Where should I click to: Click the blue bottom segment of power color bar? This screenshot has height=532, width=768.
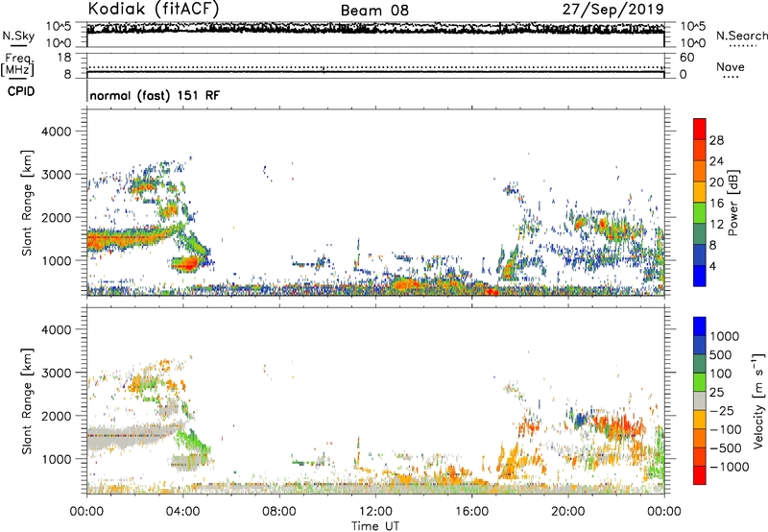[x=700, y=276]
